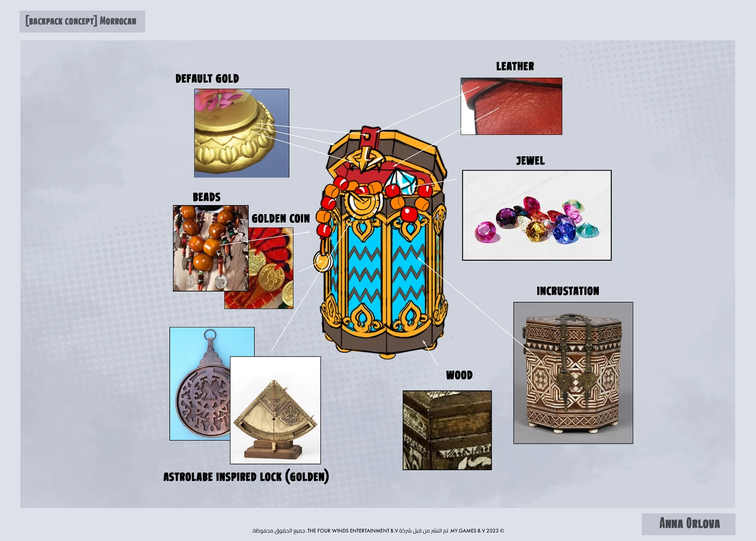Click the Default Gold reference image

pyautogui.click(x=241, y=133)
